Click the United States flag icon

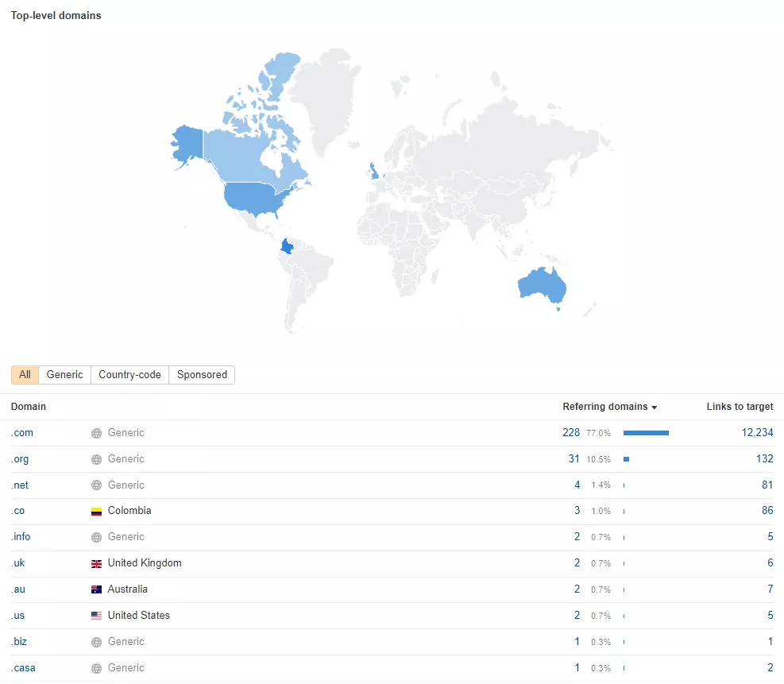pos(96,616)
